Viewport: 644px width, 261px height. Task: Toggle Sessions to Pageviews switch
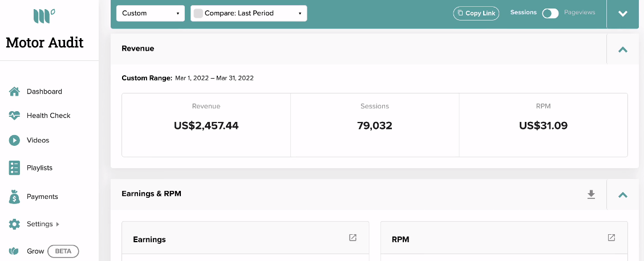tap(550, 13)
